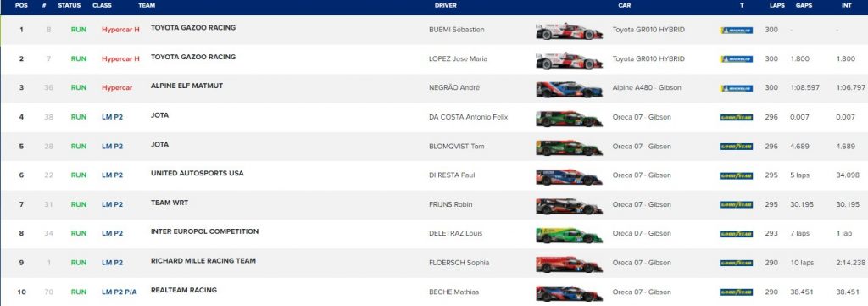This screenshot has height=306, width=868.
Task: Click the Goodyear logo in the TEAM WRT row
Action: click(736, 205)
